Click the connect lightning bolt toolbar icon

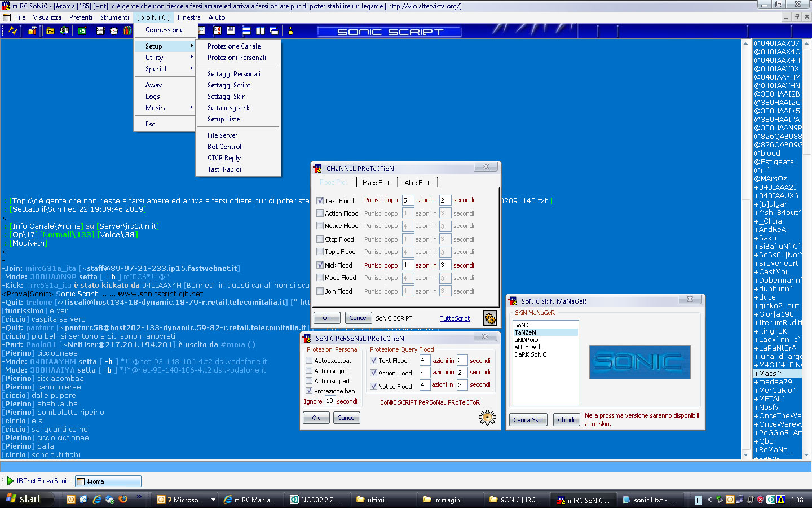click(12, 31)
